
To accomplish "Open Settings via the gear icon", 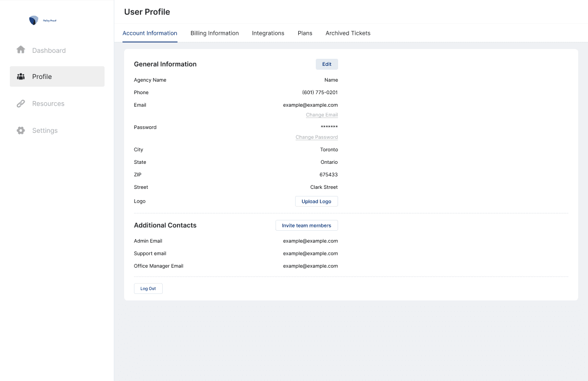I will 21,130.
